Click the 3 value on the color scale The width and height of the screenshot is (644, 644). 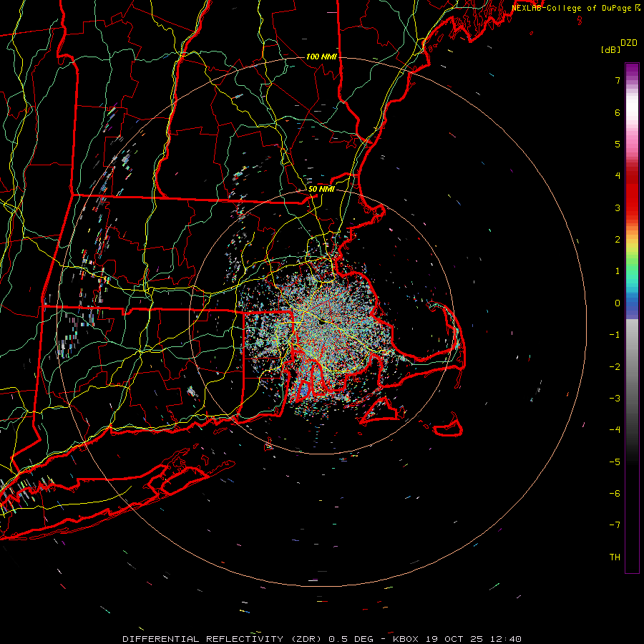[618, 208]
